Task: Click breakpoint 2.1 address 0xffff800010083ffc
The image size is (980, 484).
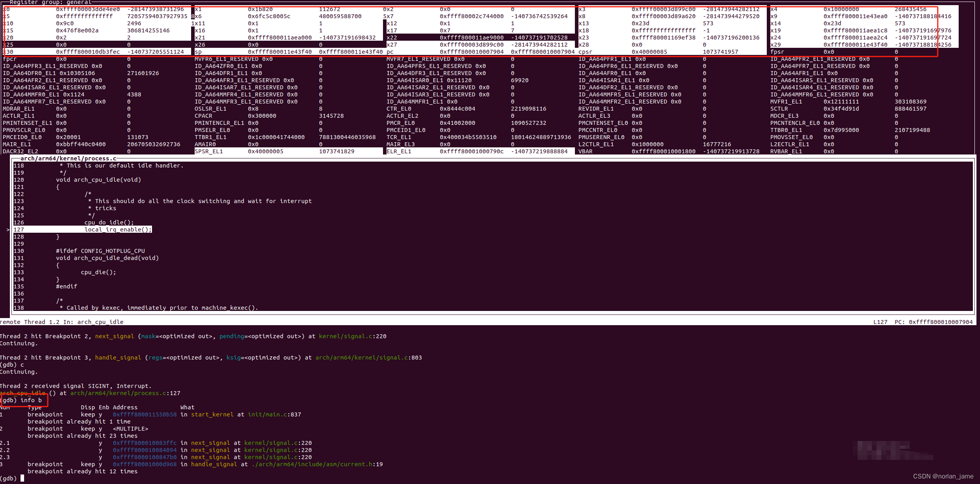Action: [x=145, y=443]
